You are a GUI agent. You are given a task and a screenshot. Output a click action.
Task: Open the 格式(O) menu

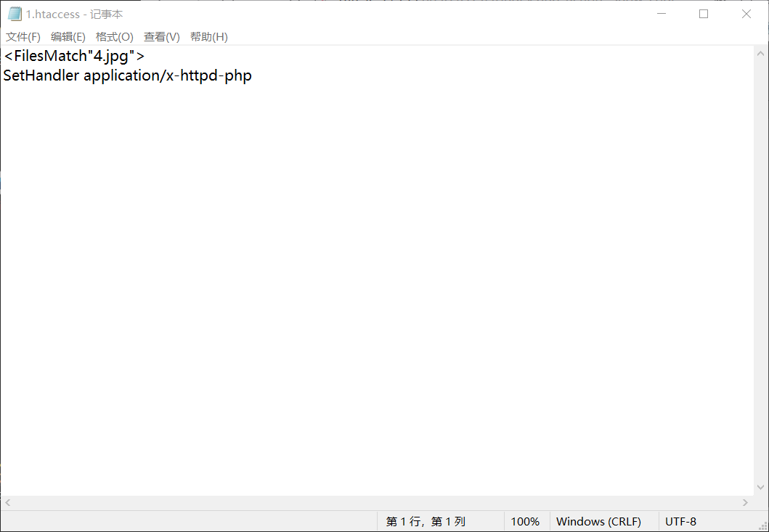[114, 37]
